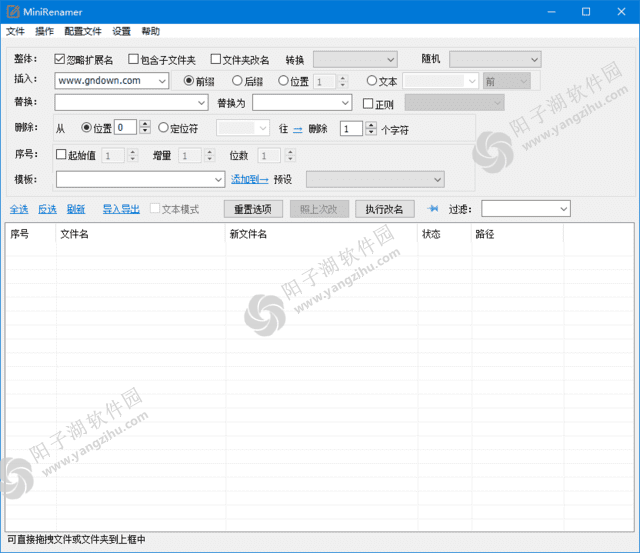Click the 导入导出 link
This screenshot has width=640, height=553.
point(121,209)
